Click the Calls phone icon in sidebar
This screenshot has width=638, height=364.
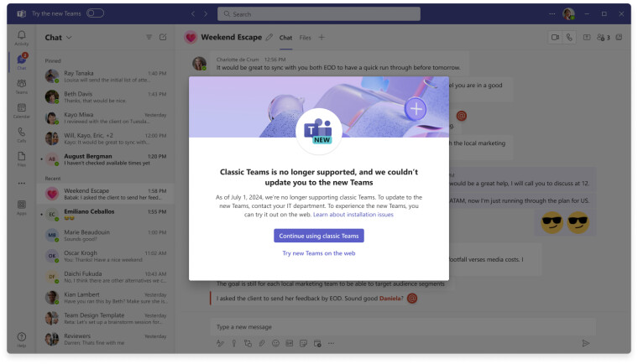click(21, 133)
